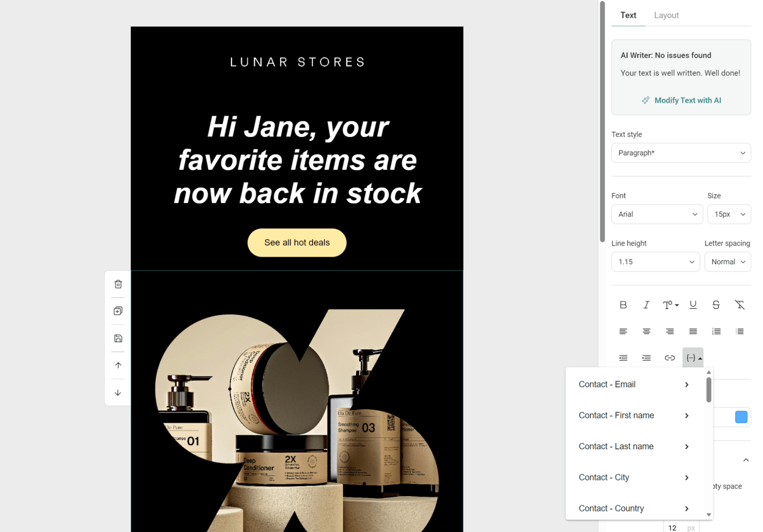Apply strikethrough to the text
This screenshot has height=532, width=763.
point(716,305)
